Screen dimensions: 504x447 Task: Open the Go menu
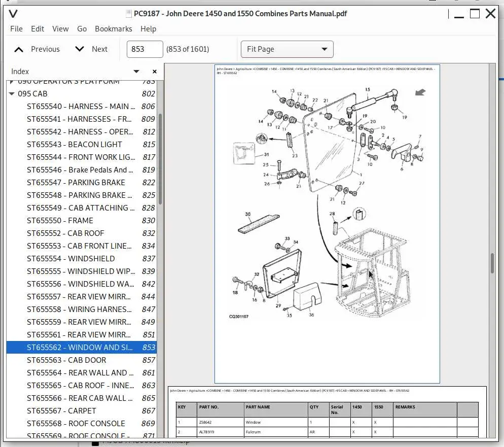(x=82, y=29)
